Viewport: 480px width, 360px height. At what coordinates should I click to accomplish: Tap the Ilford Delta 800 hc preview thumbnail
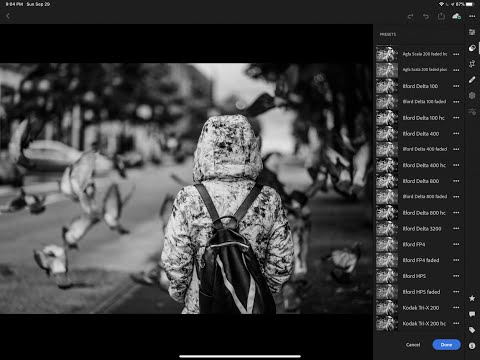tap(387, 212)
